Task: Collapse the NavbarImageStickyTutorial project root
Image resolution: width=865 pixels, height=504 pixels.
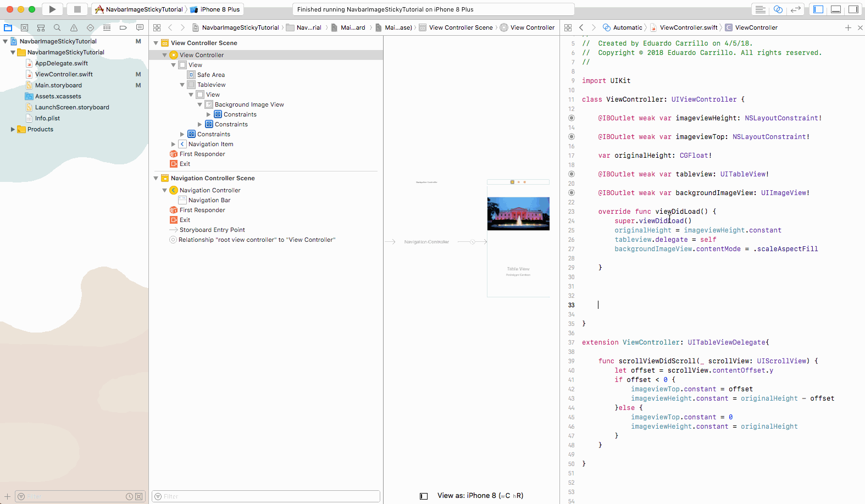Action: point(5,41)
